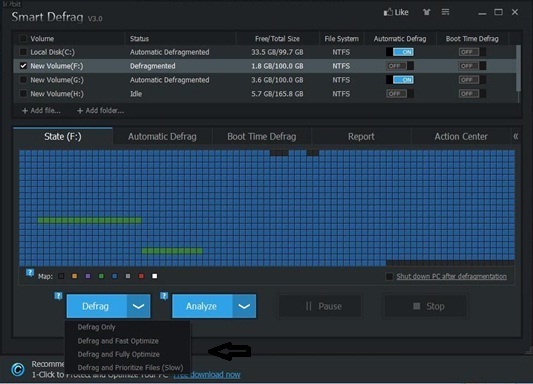Image resolution: width=533 pixels, height=384 pixels.
Task: Click the main Analyze button
Action: 202,306
